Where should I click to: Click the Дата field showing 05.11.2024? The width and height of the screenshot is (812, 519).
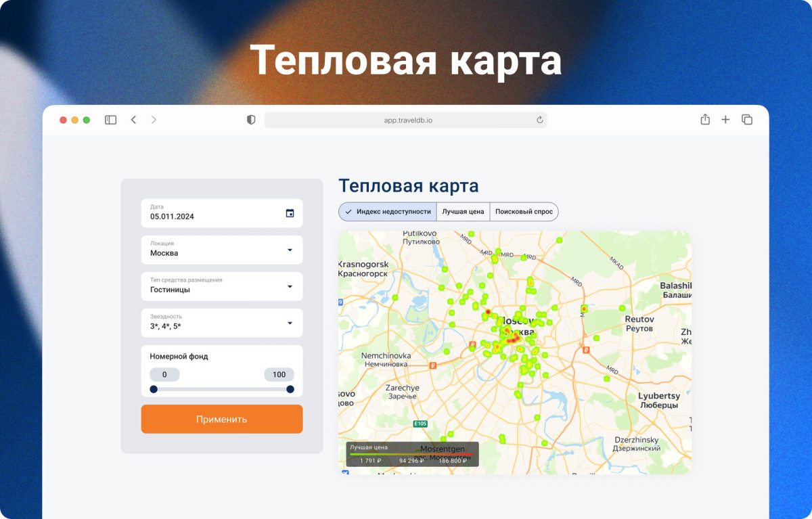coord(221,213)
